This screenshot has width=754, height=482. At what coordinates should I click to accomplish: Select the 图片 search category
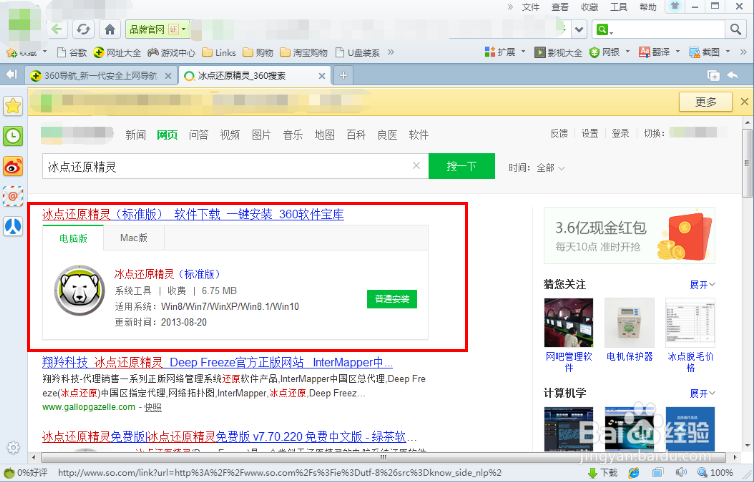261,135
